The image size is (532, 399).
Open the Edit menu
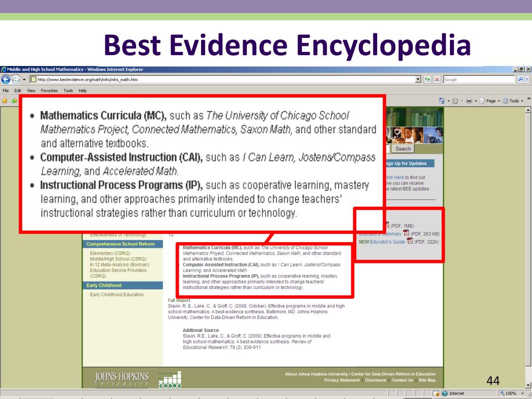tap(18, 90)
